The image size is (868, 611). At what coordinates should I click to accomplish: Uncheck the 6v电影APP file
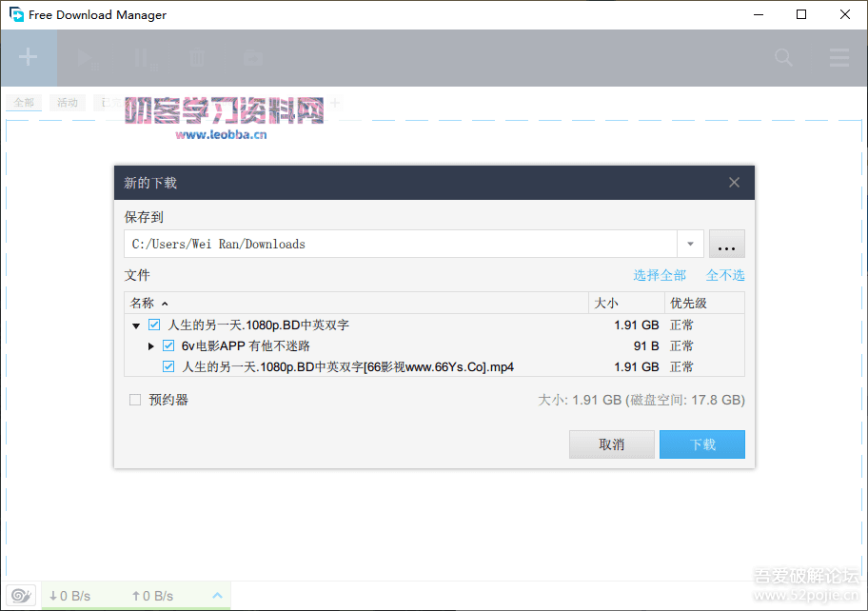pos(168,345)
